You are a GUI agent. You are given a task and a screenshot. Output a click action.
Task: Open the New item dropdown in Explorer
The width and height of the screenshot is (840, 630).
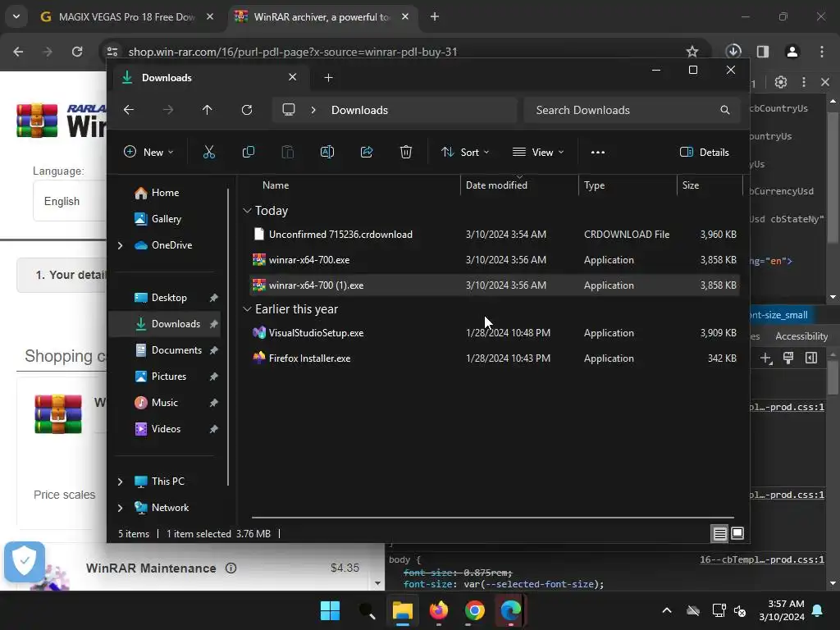[148, 152]
